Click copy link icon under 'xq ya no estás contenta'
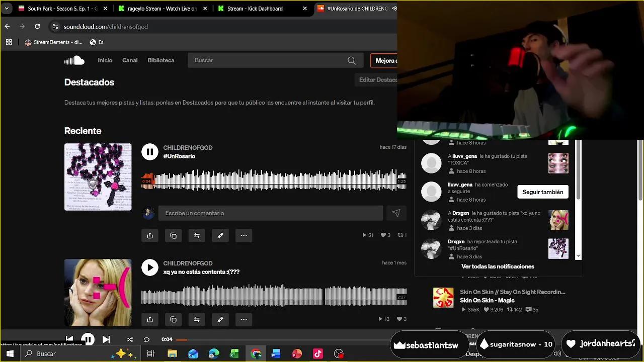This screenshot has width=644, height=362. click(x=174, y=319)
